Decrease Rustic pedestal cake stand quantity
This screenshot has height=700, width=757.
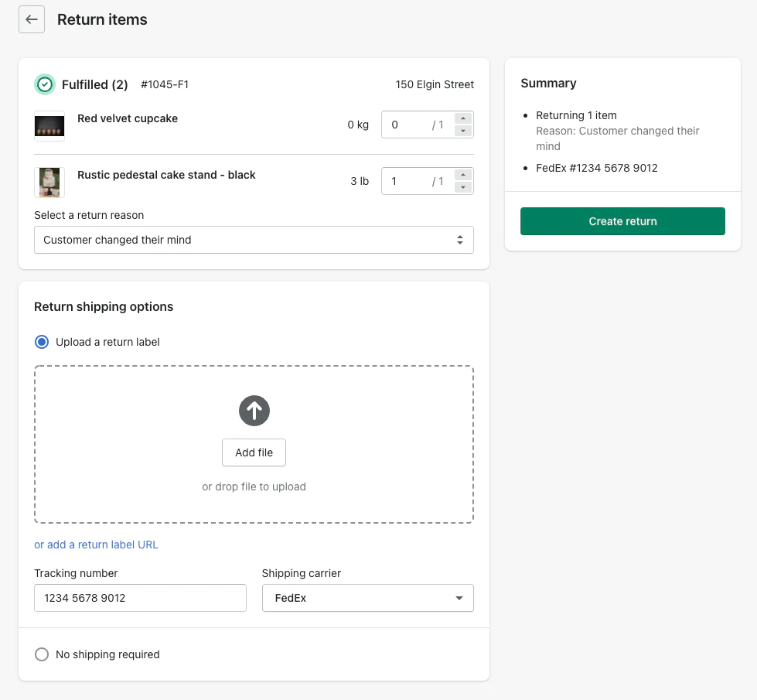[x=463, y=187]
